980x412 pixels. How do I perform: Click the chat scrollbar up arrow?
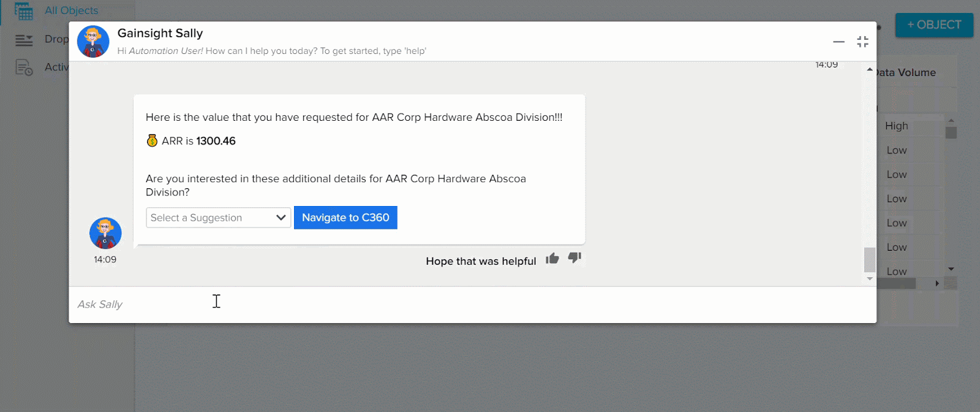tap(870, 69)
